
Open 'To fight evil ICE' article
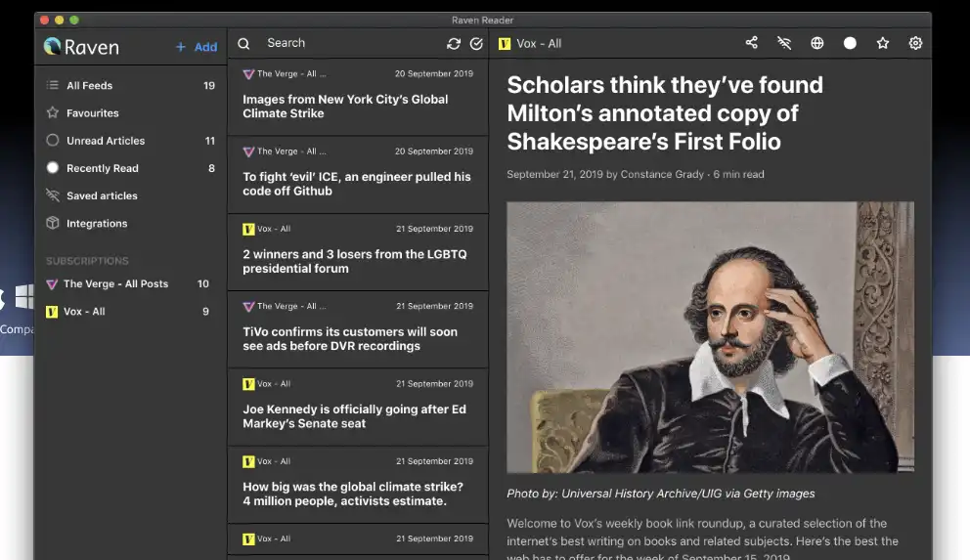pos(358,175)
